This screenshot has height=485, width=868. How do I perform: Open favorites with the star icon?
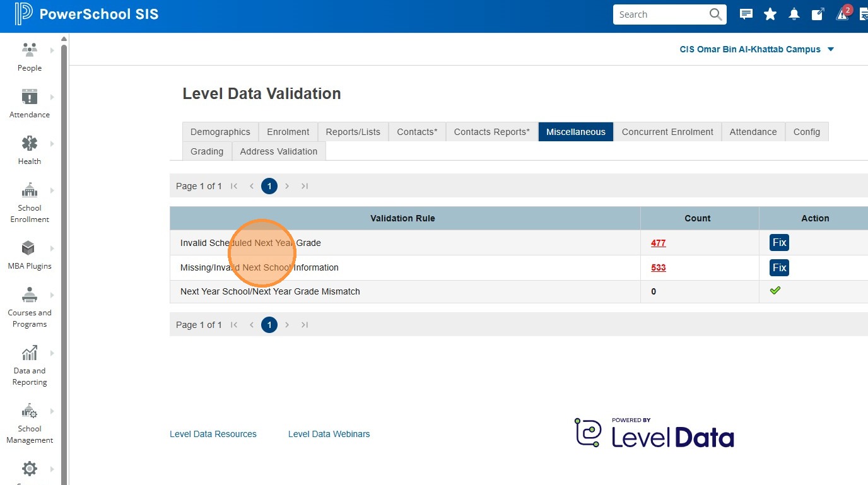(770, 15)
